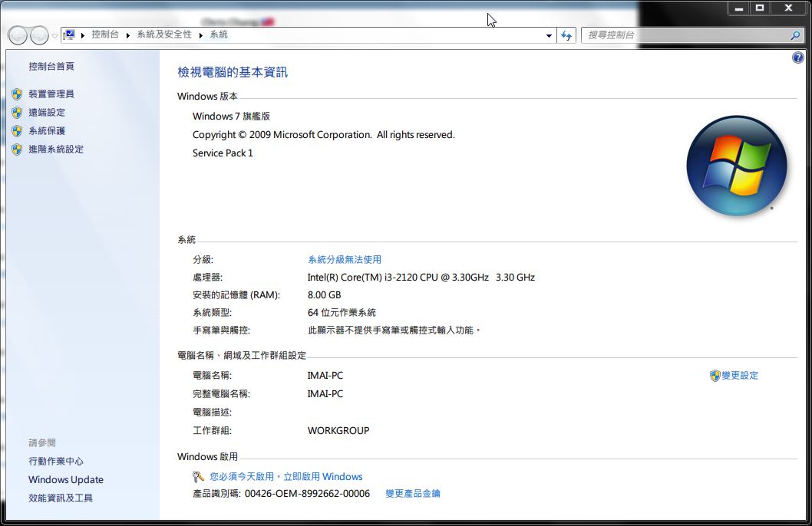The image size is (812, 526).
Task: Expand the arrow after 系統及安全性 breadcrumb
Action: click(x=201, y=35)
